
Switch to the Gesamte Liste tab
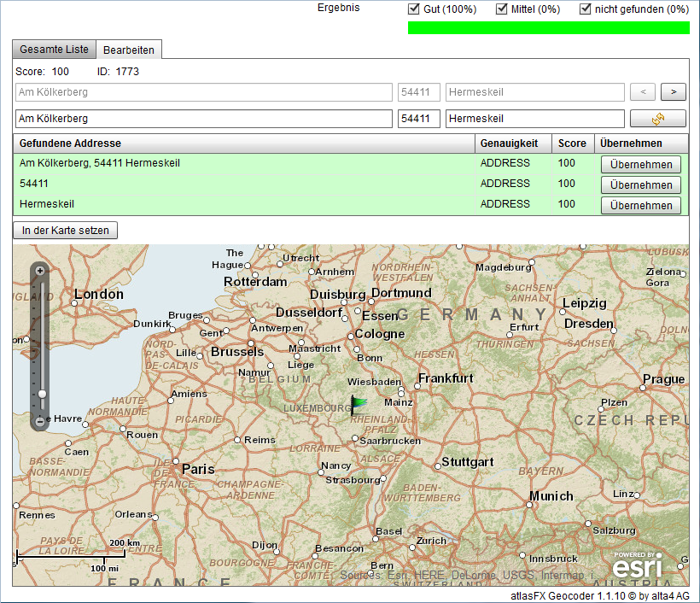54,50
